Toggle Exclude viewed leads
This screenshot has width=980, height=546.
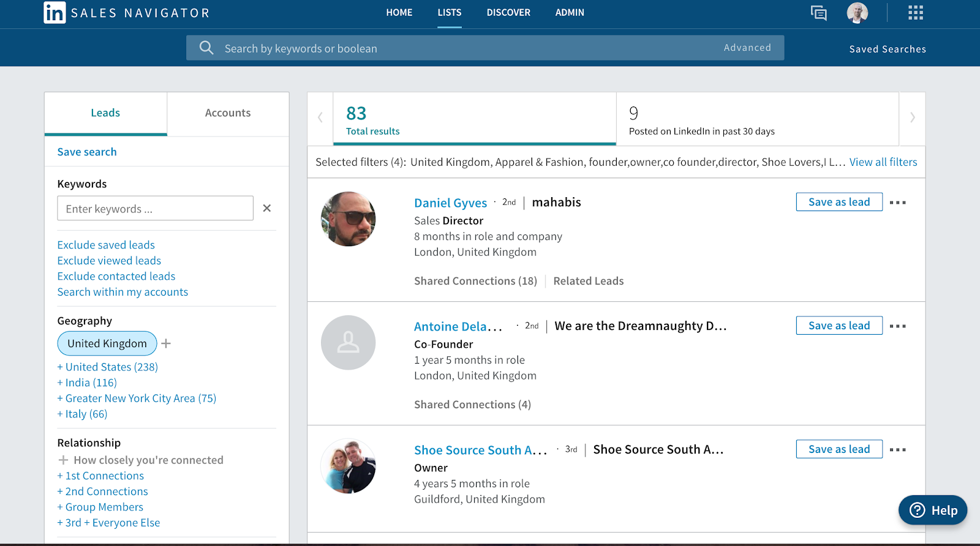click(109, 261)
